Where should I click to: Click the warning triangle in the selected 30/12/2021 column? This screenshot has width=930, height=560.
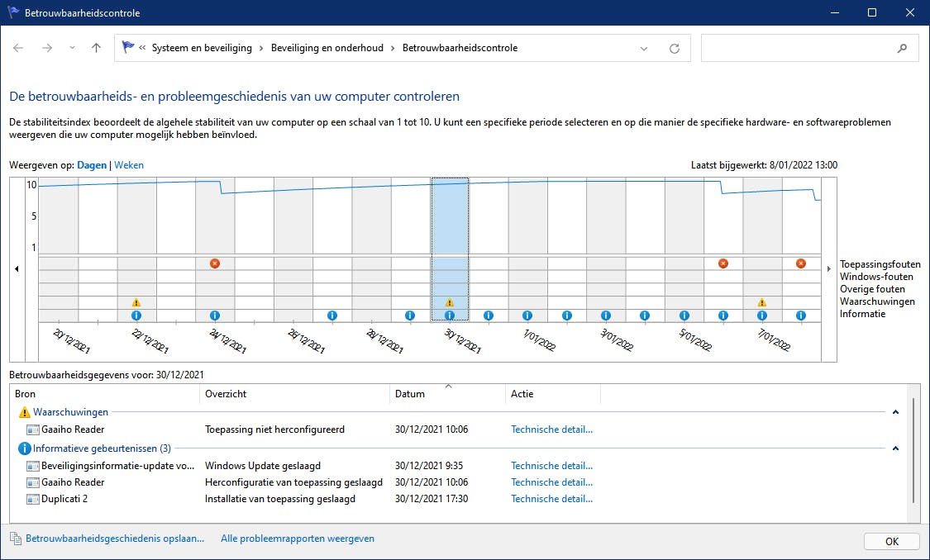tap(450, 302)
